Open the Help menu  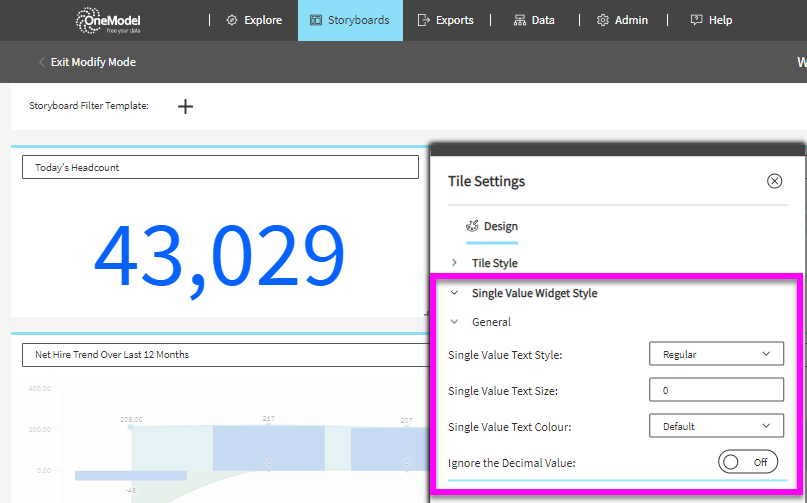711,20
